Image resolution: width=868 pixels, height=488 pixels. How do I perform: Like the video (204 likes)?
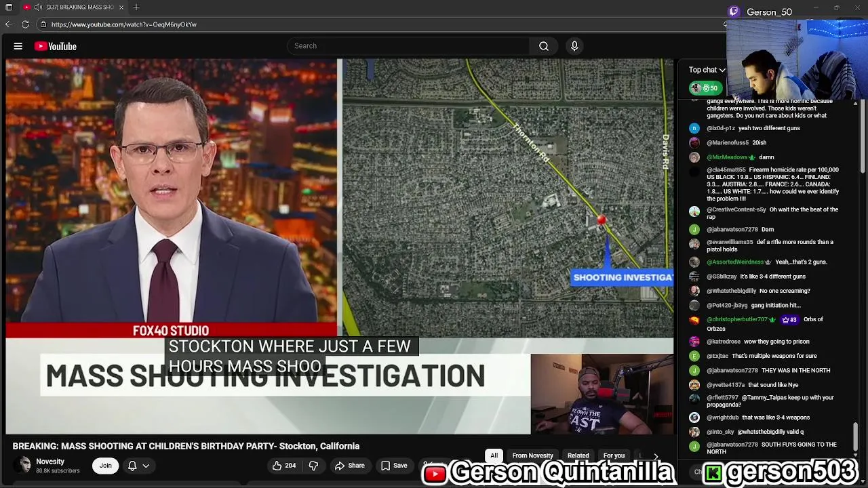click(x=284, y=466)
